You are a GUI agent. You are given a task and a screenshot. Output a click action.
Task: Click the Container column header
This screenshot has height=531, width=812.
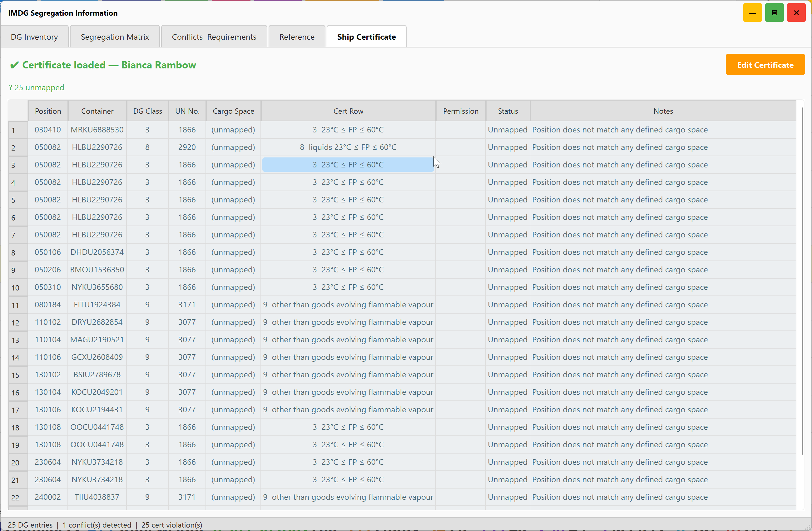point(97,111)
